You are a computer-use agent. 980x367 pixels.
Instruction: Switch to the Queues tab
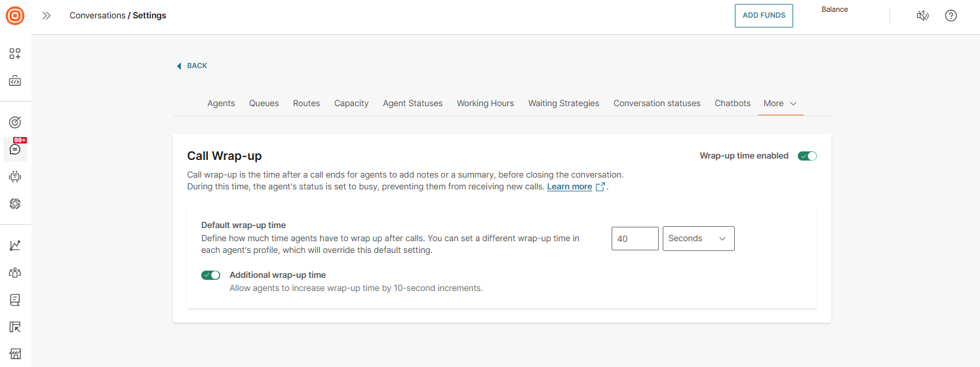pos(264,104)
